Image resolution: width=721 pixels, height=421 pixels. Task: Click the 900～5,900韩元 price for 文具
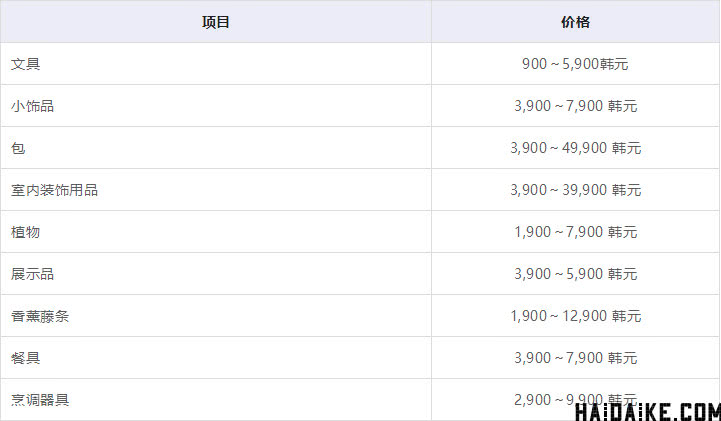pos(575,64)
